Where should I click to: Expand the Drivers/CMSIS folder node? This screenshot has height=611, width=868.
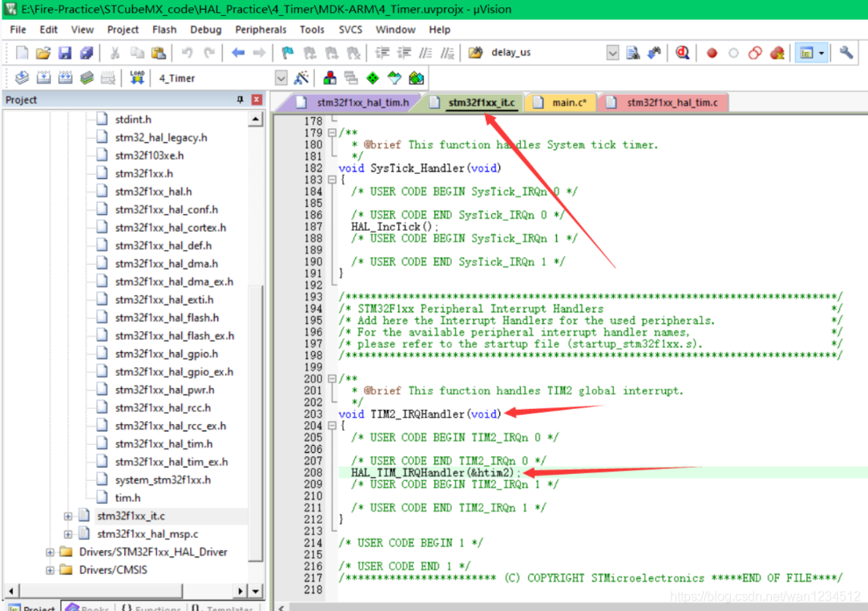(x=50, y=570)
